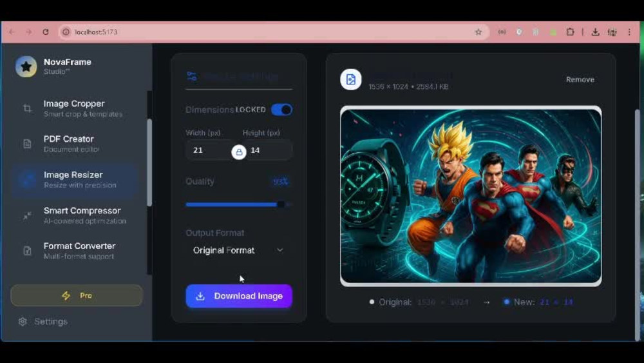The width and height of the screenshot is (644, 363).
Task: Click the sliders icon in resize panel header
Action: pos(192,76)
